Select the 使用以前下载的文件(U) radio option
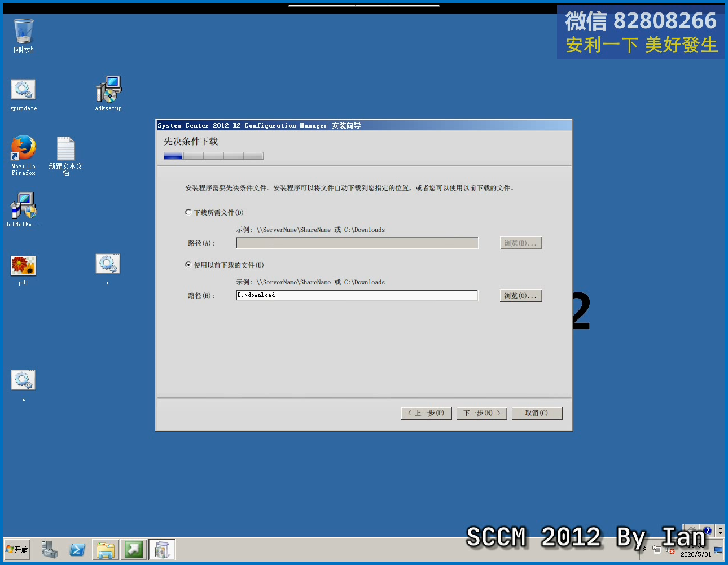This screenshot has height=565, width=728. 225,265
